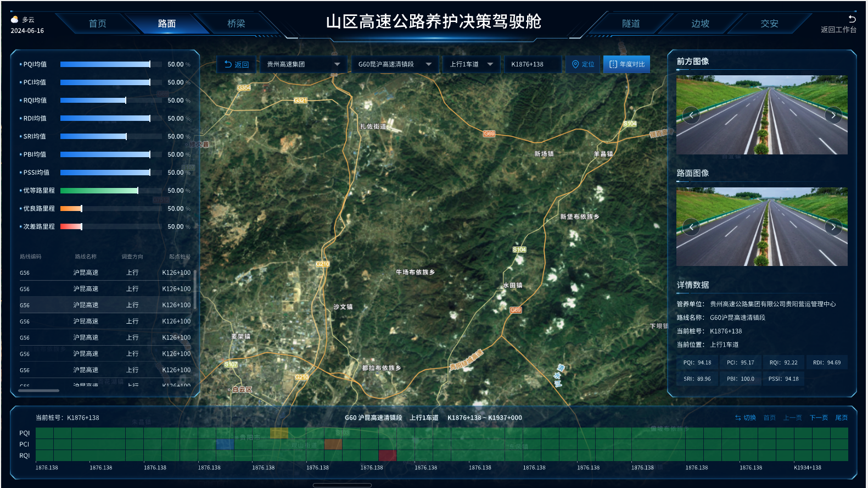Click the cloudy weather icon
Viewport: 868px width, 488px height.
click(15, 19)
